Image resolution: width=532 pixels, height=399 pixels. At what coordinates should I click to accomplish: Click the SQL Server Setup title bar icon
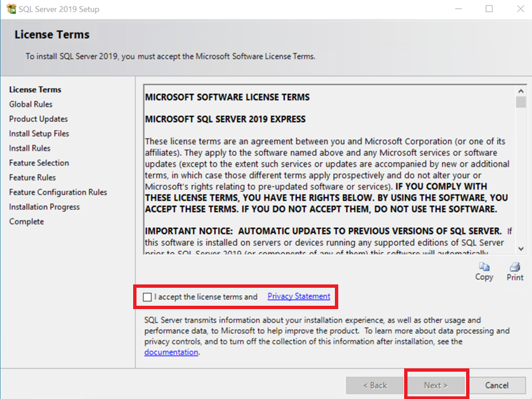(x=11, y=9)
